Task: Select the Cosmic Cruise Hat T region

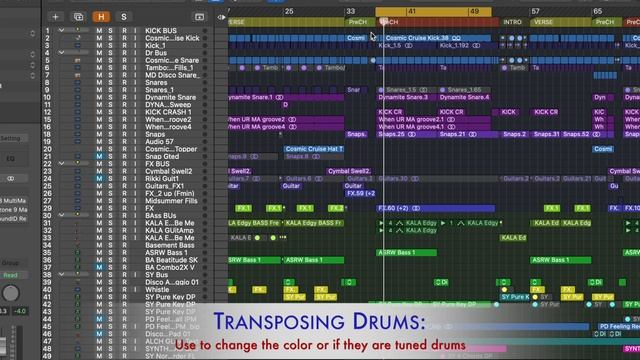Action: [x=314, y=149]
